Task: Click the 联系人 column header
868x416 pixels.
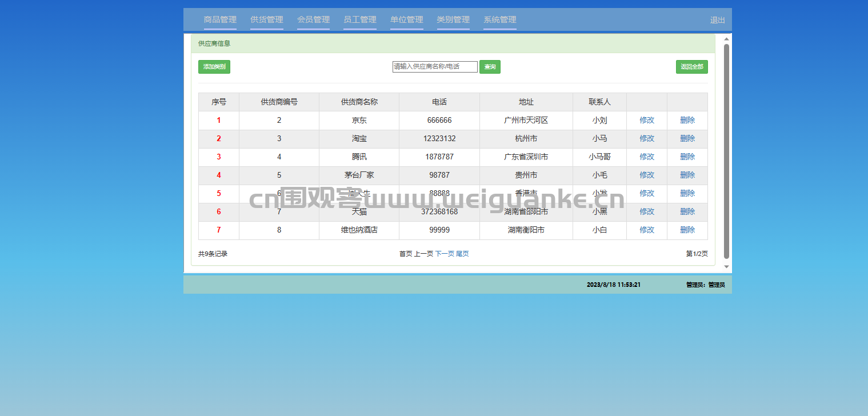Action: point(600,102)
